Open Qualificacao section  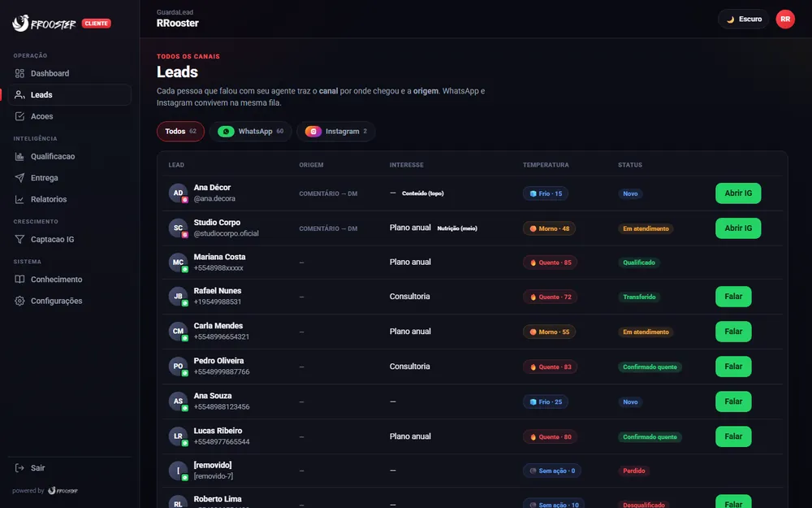click(x=69, y=156)
